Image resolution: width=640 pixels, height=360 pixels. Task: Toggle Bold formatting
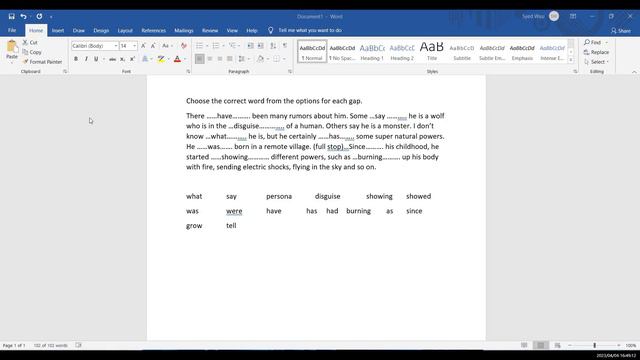pyautogui.click(x=76, y=59)
